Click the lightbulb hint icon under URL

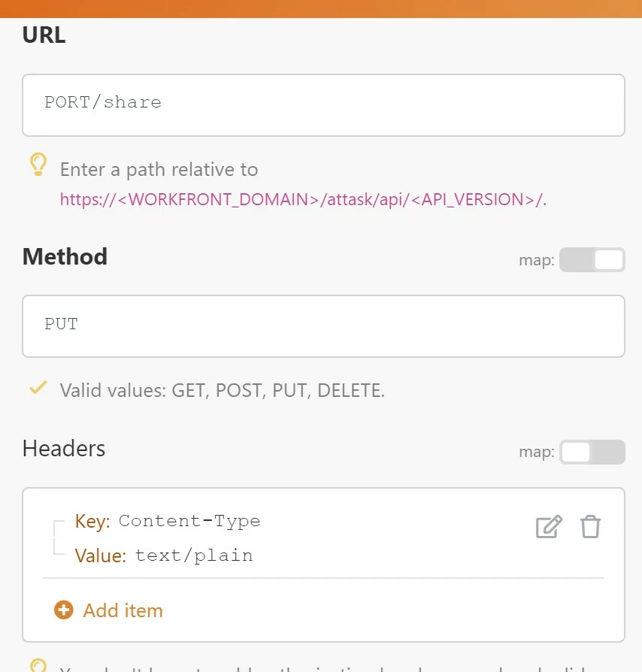pyautogui.click(x=38, y=165)
